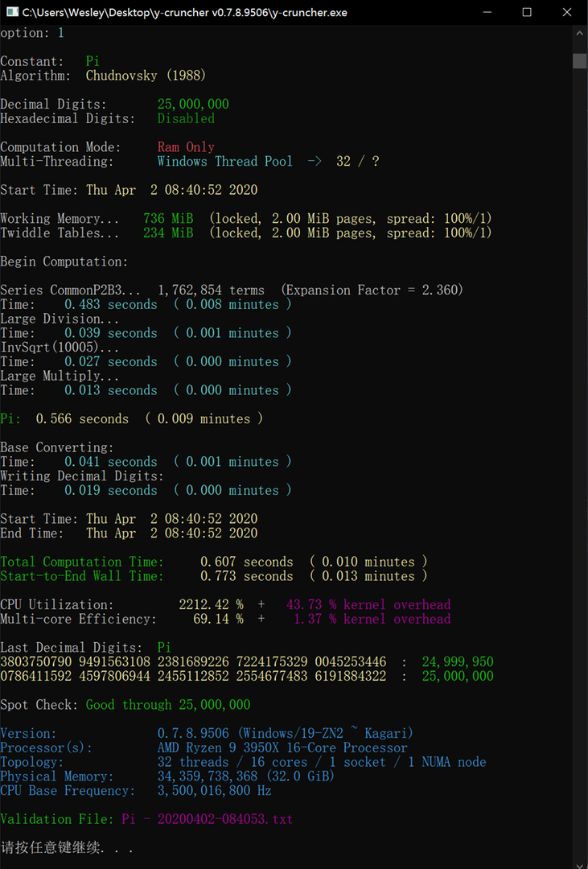Viewport: 588px width, 869px height.
Task: Click 'Good through 25,000,000' spot check
Action: [x=168, y=705]
